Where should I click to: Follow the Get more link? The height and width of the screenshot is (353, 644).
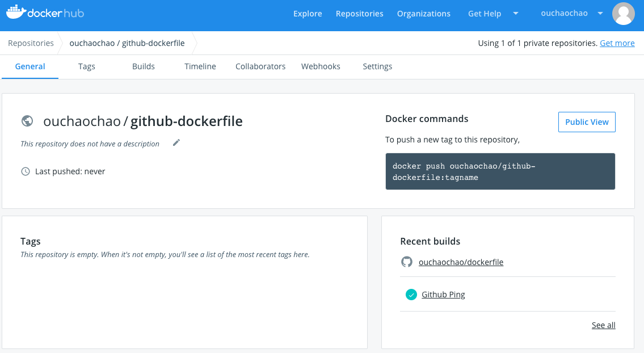click(617, 43)
